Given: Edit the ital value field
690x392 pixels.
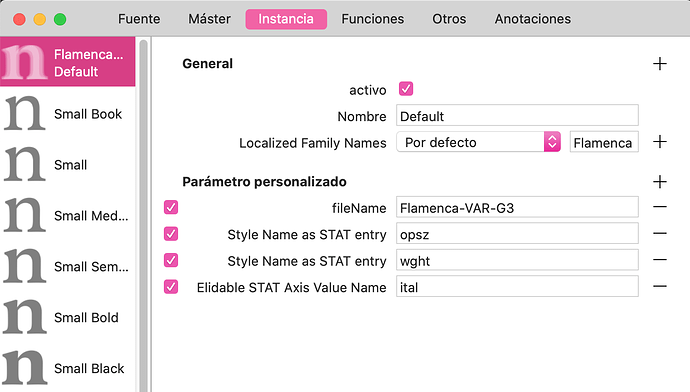Looking at the screenshot, I should click(x=517, y=287).
